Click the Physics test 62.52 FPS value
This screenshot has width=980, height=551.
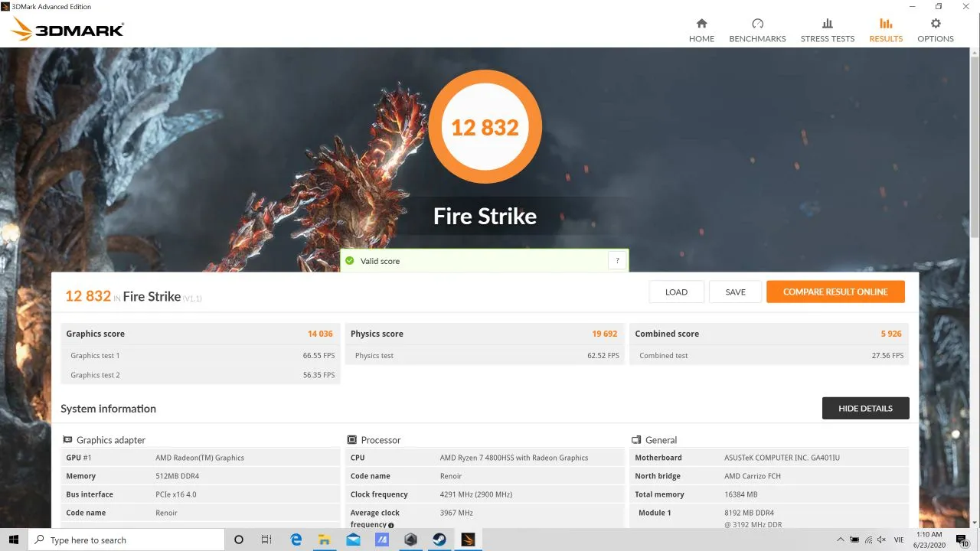click(603, 355)
